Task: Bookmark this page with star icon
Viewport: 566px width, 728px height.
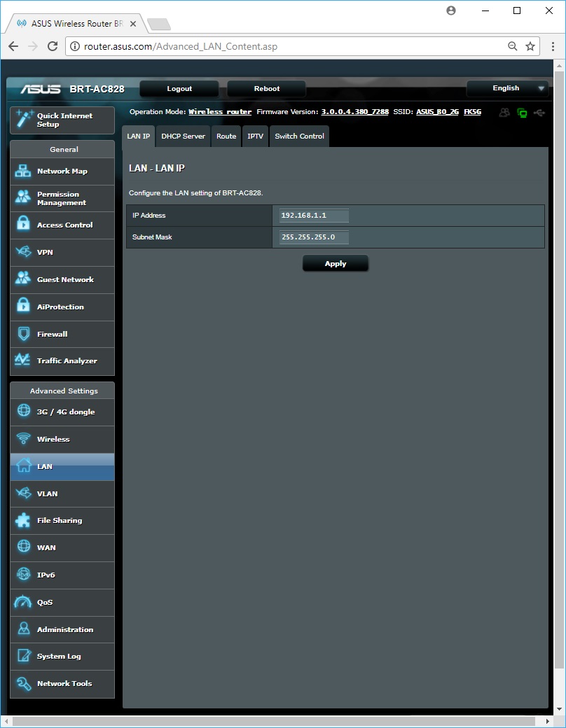Action: point(530,46)
